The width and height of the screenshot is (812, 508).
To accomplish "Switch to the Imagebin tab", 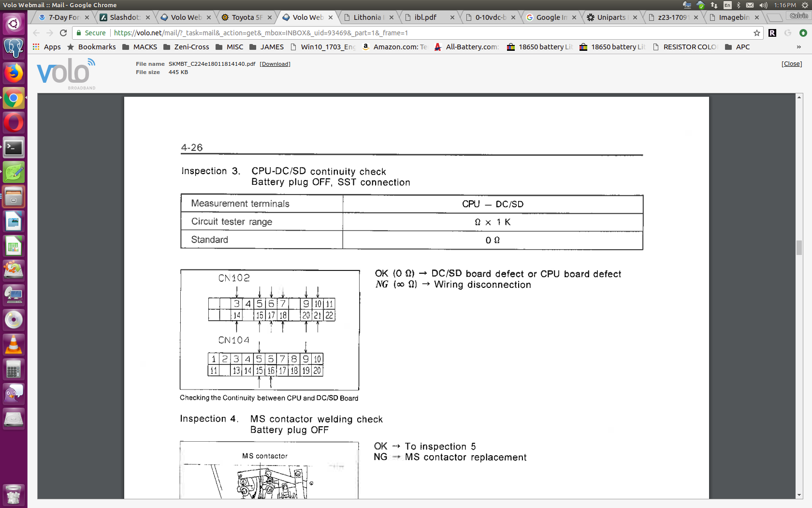I will (733, 17).
